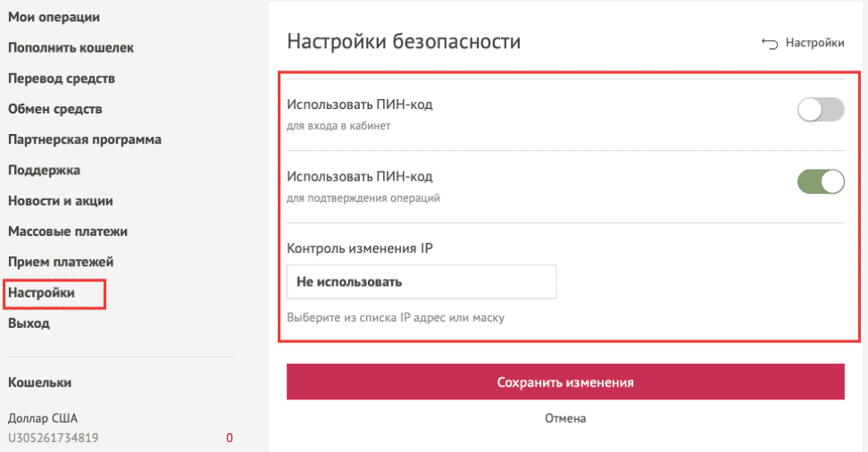Click Сохранить изменения button
The image size is (868, 452).
[x=565, y=381]
